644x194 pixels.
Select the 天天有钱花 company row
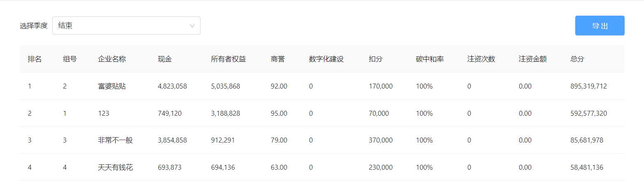(322, 167)
